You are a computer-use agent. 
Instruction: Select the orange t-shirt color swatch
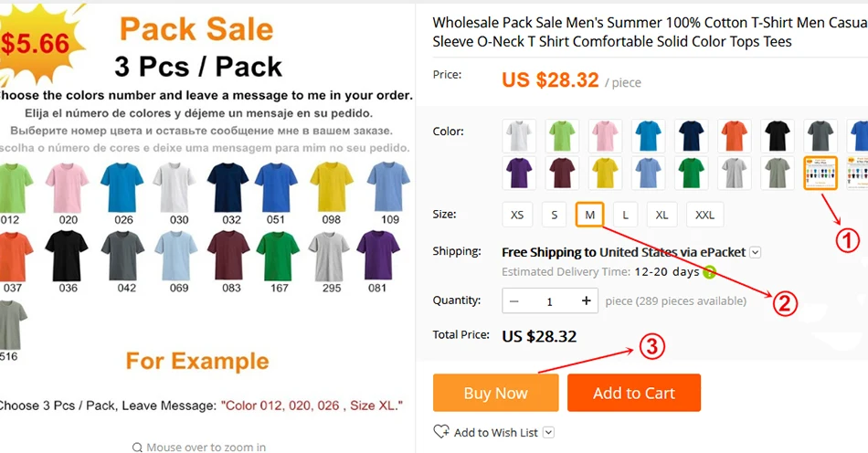[735, 135]
